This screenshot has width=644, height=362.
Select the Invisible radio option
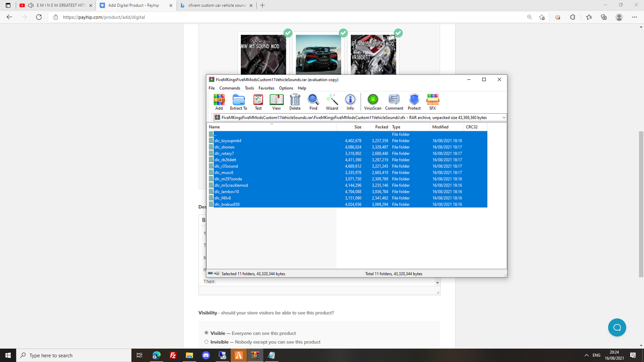point(207,342)
